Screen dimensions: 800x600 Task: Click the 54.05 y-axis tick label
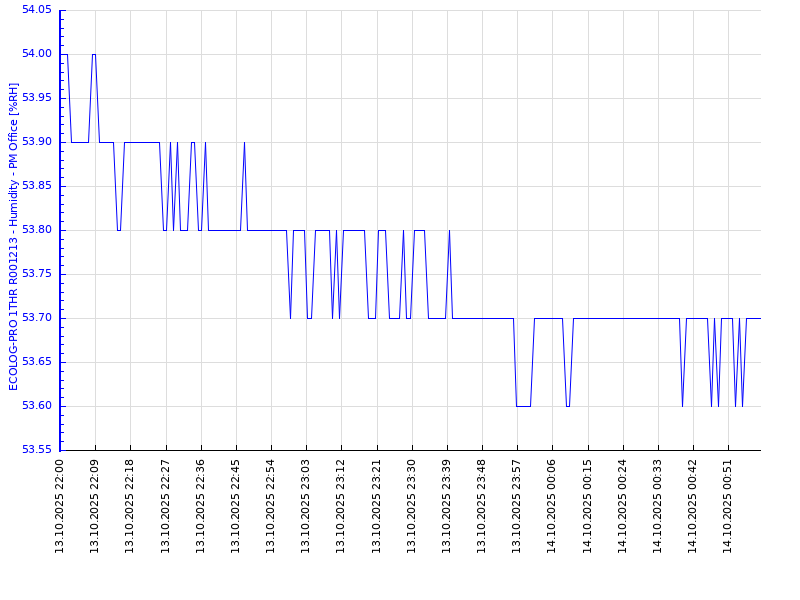coord(37,10)
